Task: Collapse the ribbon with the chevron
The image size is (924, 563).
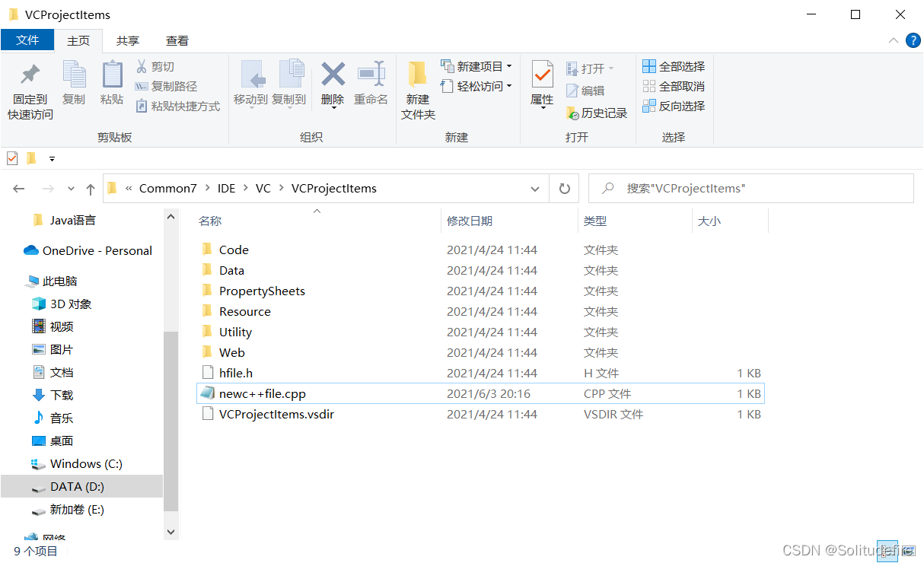Action: tap(893, 40)
